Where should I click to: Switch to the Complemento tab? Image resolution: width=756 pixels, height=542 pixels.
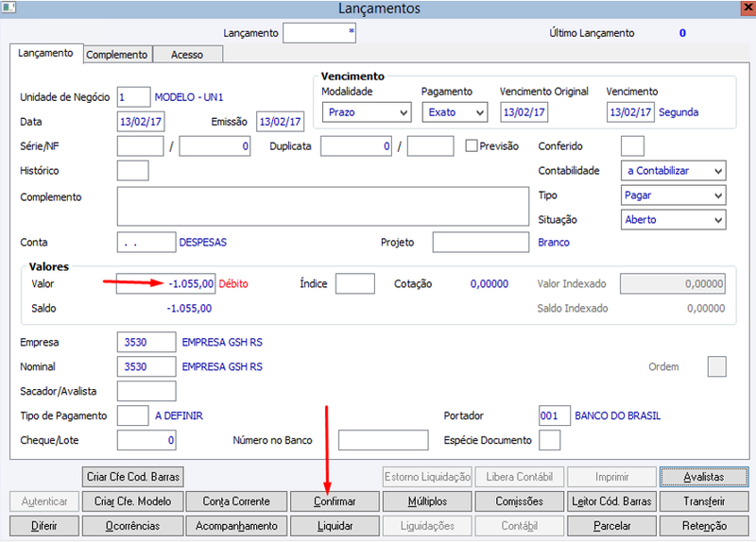click(117, 55)
